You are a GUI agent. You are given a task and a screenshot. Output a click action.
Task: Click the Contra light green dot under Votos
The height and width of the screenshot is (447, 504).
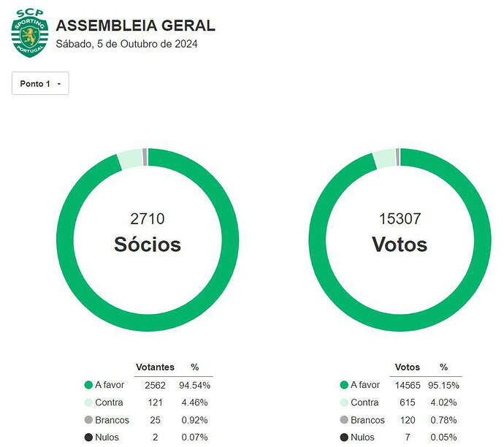[344, 402]
